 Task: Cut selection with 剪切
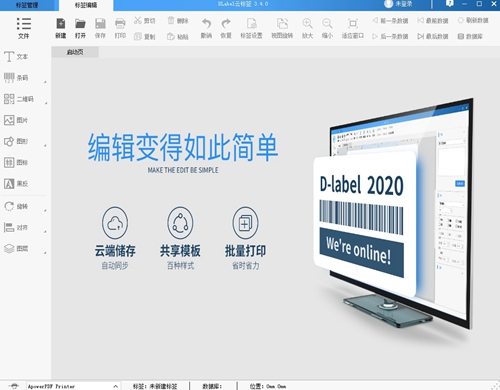pos(145,21)
